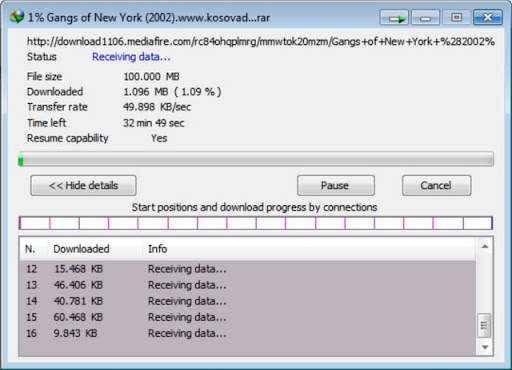Click the file size value 100.000 MB
512x370 pixels.
(x=152, y=77)
